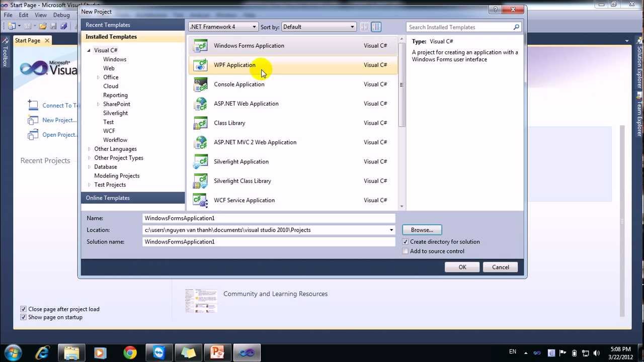644x362 pixels.
Task: Click the template list scroll down arrow
Action: [401, 207]
